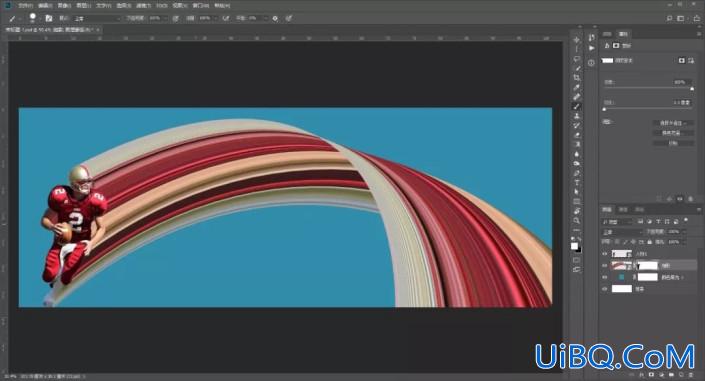
Task: Toggle pressure for opacity
Action: point(175,18)
